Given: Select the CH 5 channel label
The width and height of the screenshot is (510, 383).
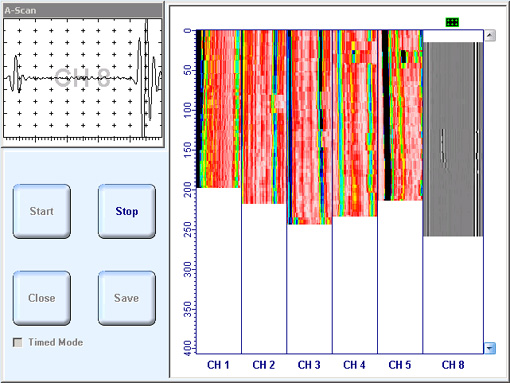Looking at the screenshot, I should click(400, 365).
